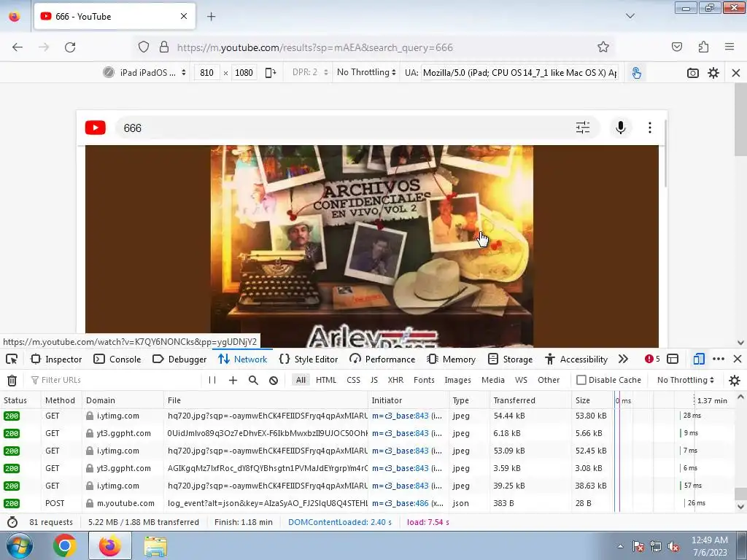Toggle touch simulation hand icon
This screenshot has height=560, width=747.
pyautogui.click(x=636, y=73)
